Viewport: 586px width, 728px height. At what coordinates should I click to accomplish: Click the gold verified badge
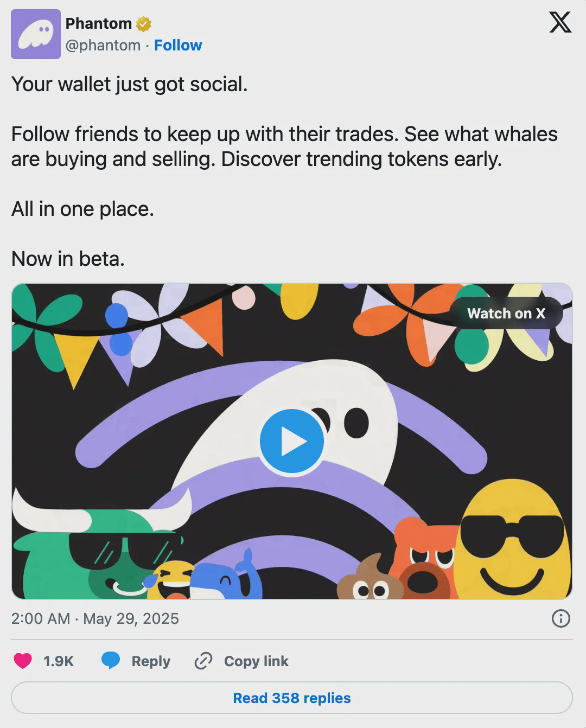pyautogui.click(x=143, y=24)
